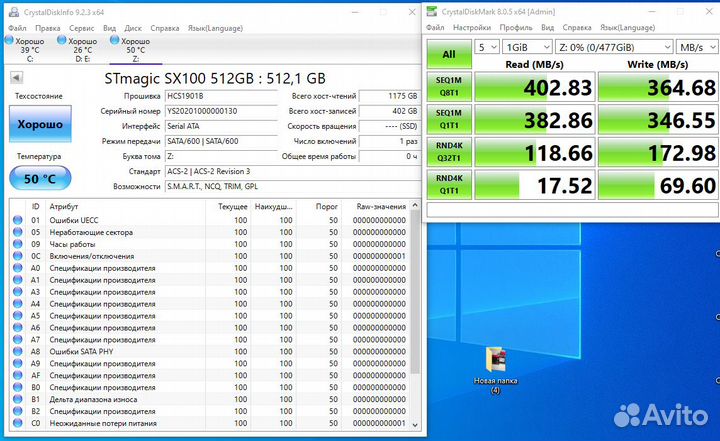Click the status orb for attribute C0

pyautogui.click(x=17, y=423)
